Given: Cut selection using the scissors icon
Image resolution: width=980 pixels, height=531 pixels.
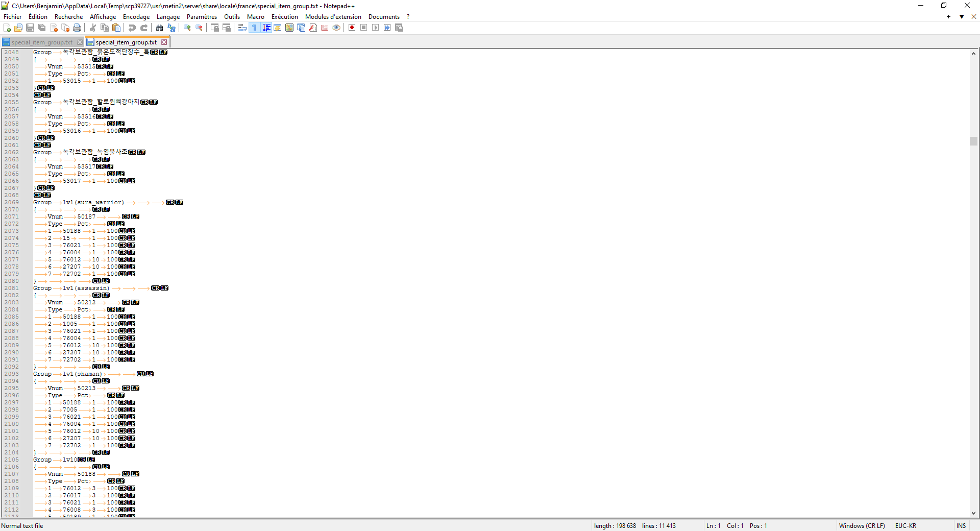Looking at the screenshot, I should [x=93, y=28].
